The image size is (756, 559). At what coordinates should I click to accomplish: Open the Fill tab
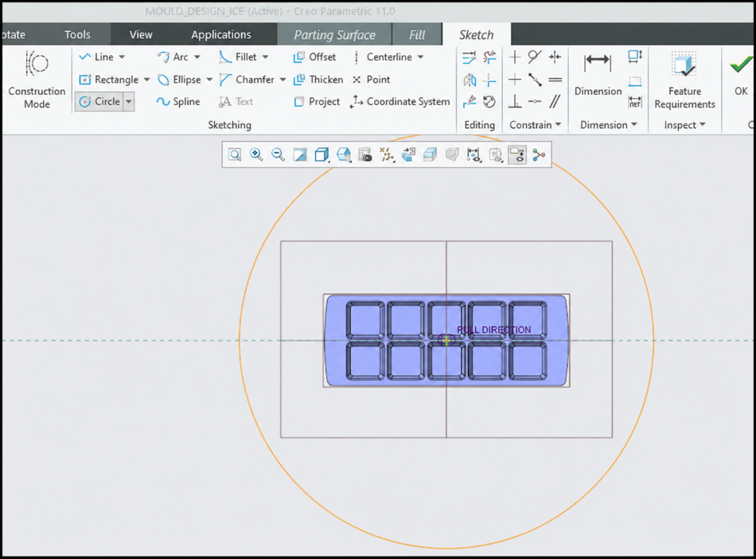point(417,35)
